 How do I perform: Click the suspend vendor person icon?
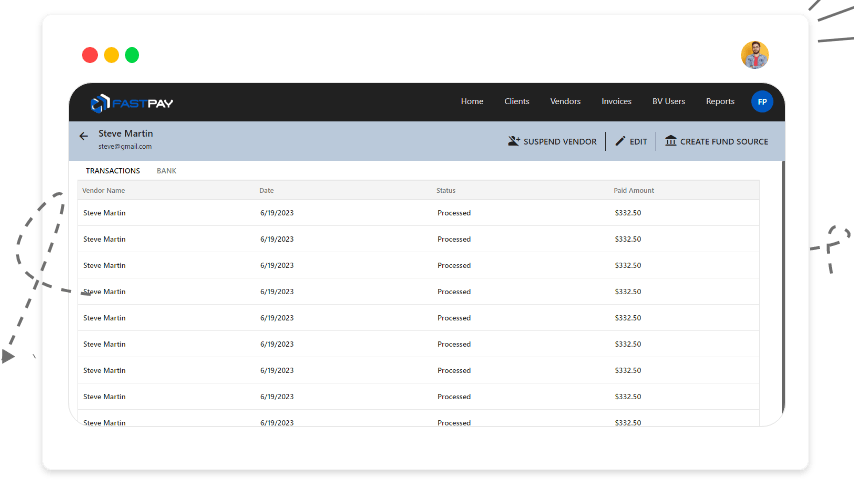click(x=514, y=142)
